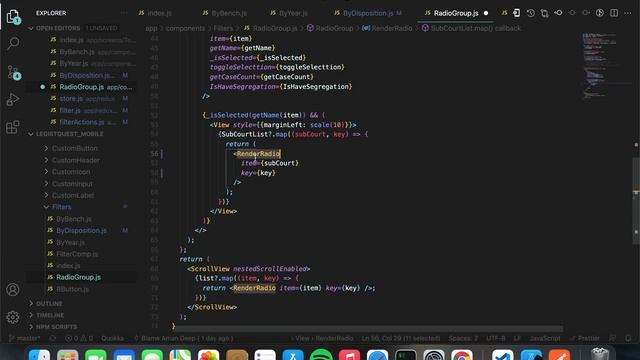This screenshot has height=360, width=640.
Task: Open the Manage gear menu
Action: click(x=13, y=317)
